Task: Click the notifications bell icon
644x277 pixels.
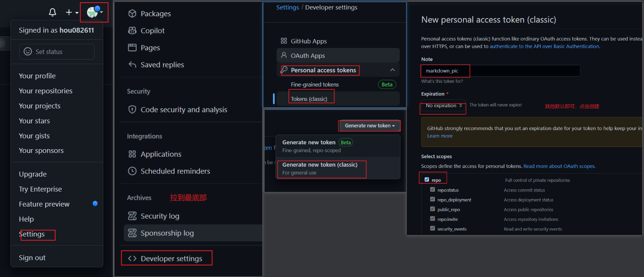Action: coord(53,12)
